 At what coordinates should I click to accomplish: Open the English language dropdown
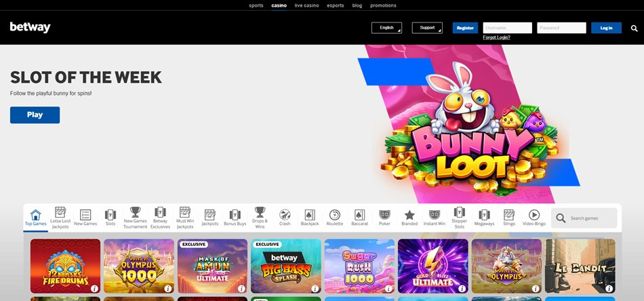click(386, 28)
